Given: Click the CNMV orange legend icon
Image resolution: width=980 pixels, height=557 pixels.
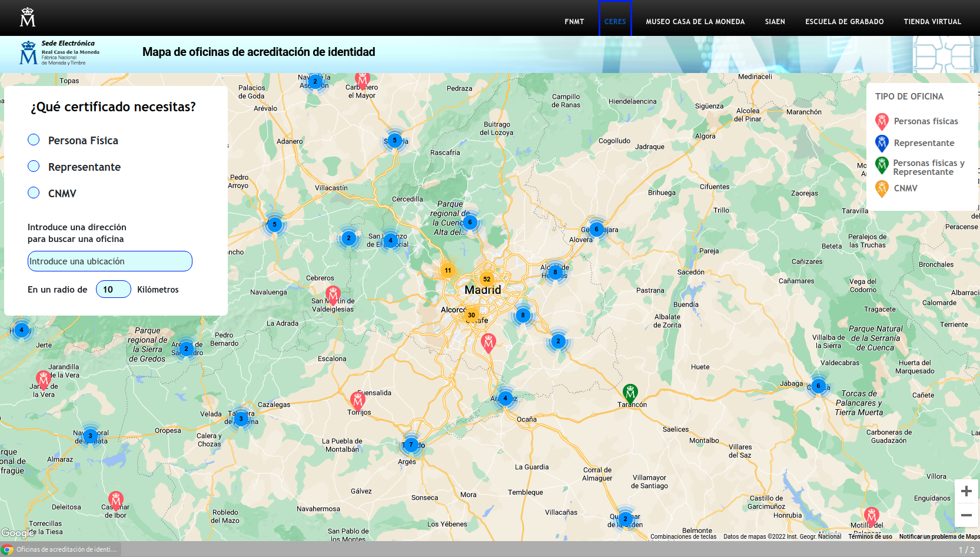Looking at the screenshot, I should (882, 188).
